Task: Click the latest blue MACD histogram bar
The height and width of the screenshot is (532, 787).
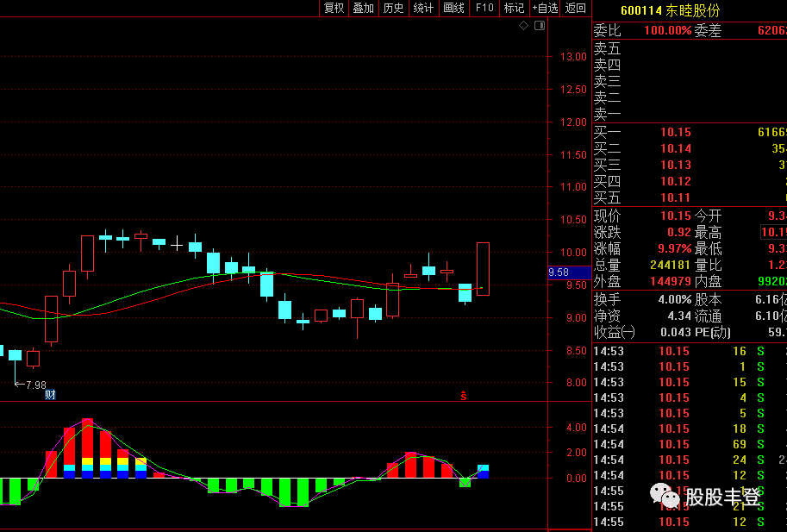Action: pos(483,472)
